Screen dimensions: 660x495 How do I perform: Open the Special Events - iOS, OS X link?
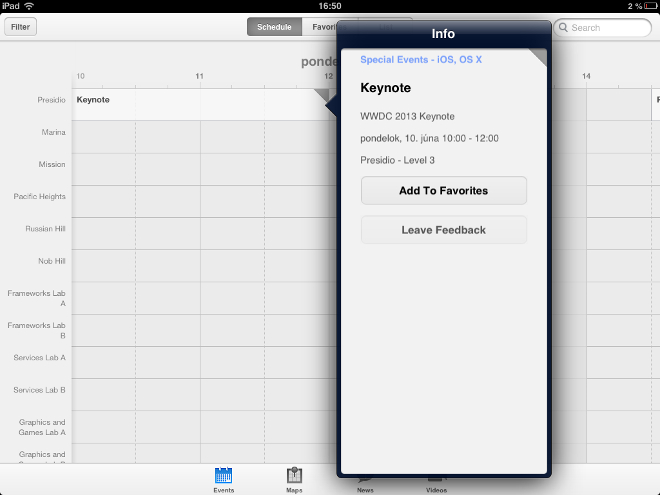point(421,60)
